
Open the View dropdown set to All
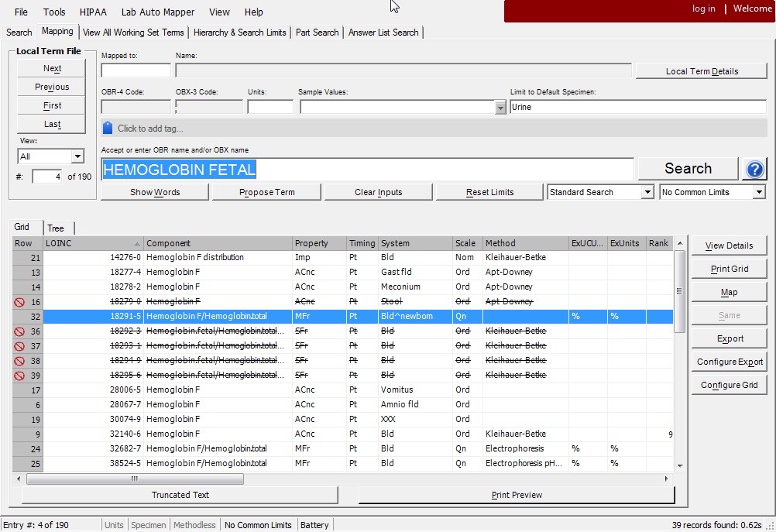coord(77,156)
